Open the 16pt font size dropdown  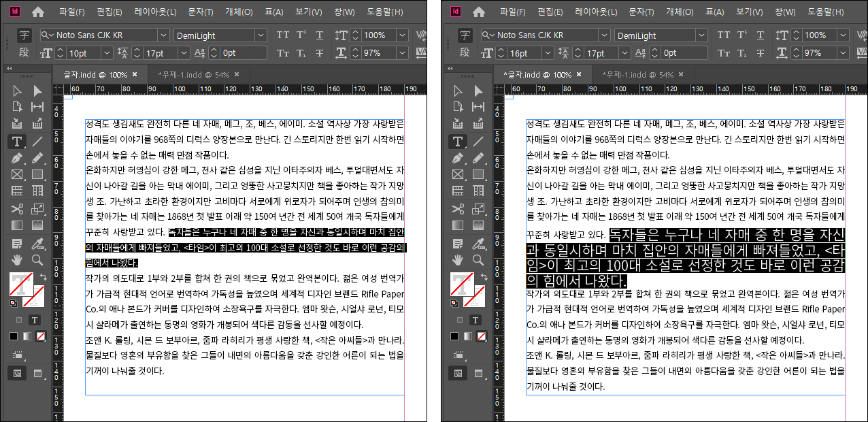click(548, 53)
